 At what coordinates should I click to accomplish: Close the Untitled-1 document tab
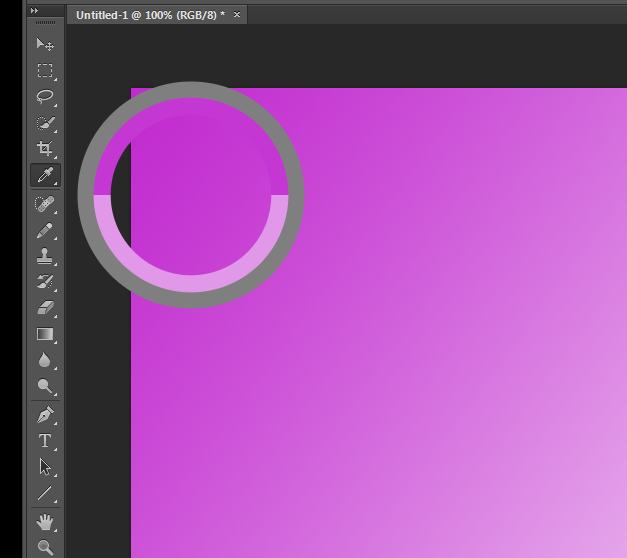[236, 15]
